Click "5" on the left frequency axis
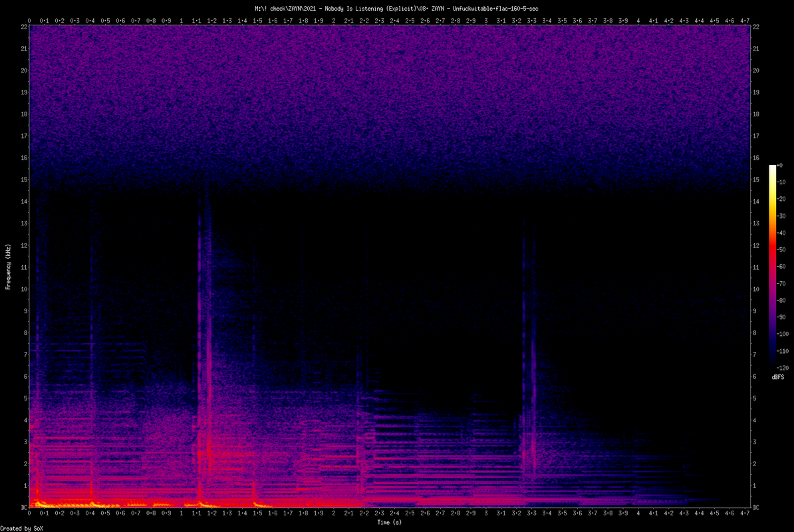 tap(25, 398)
